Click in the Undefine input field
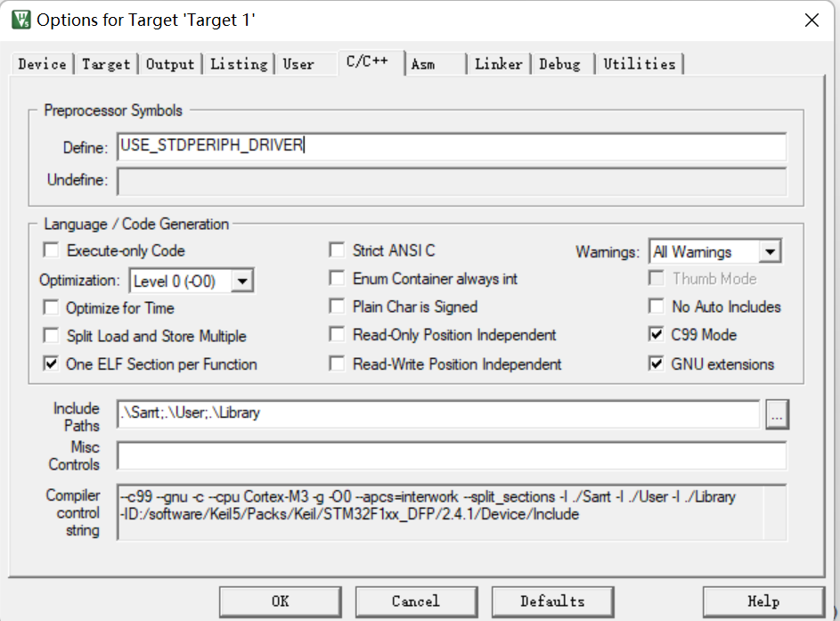 pos(452,181)
